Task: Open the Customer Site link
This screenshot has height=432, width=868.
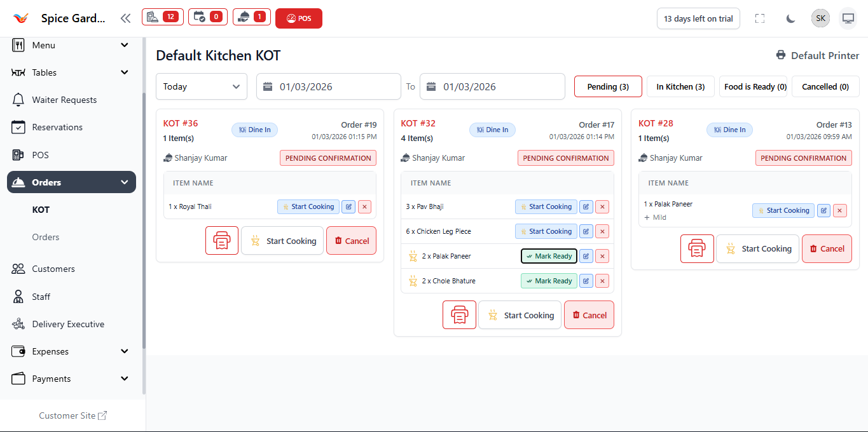Action: pos(72,415)
